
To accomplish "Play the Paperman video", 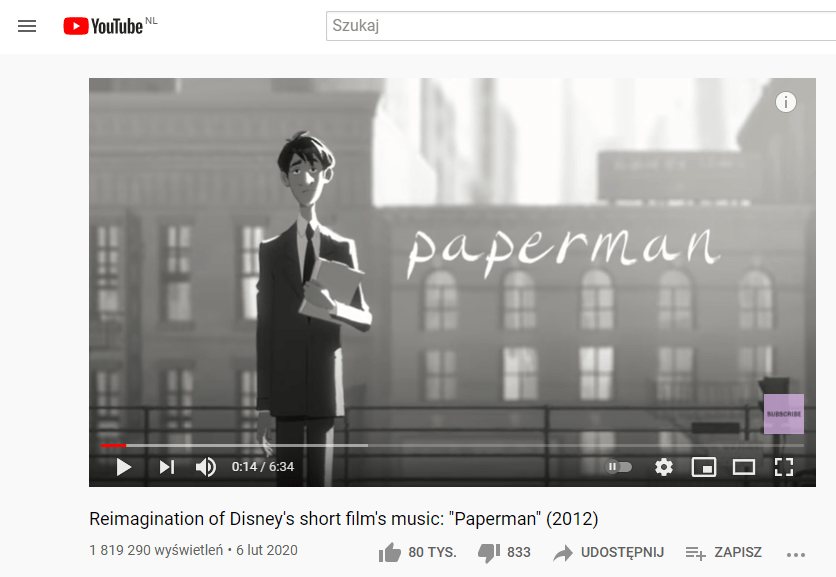I will coord(124,467).
